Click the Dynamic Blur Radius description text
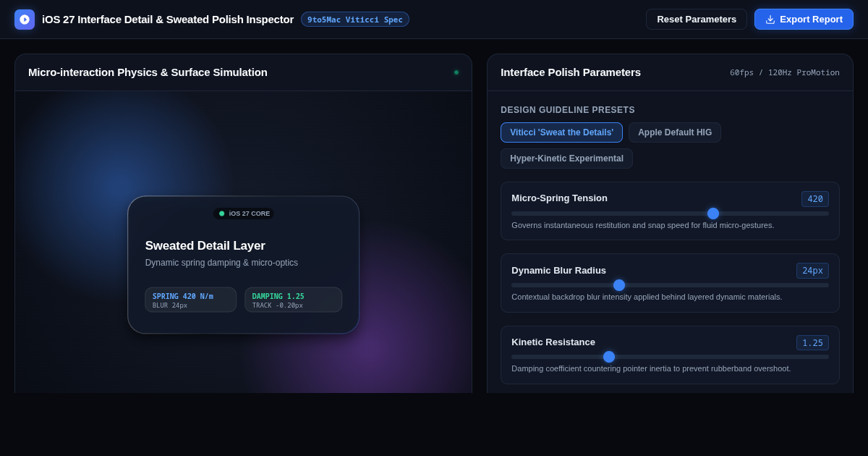 [x=647, y=297]
